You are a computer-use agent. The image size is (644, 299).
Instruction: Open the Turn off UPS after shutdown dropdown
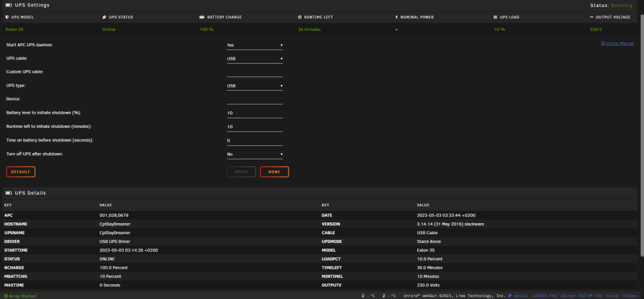click(x=254, y=154)
